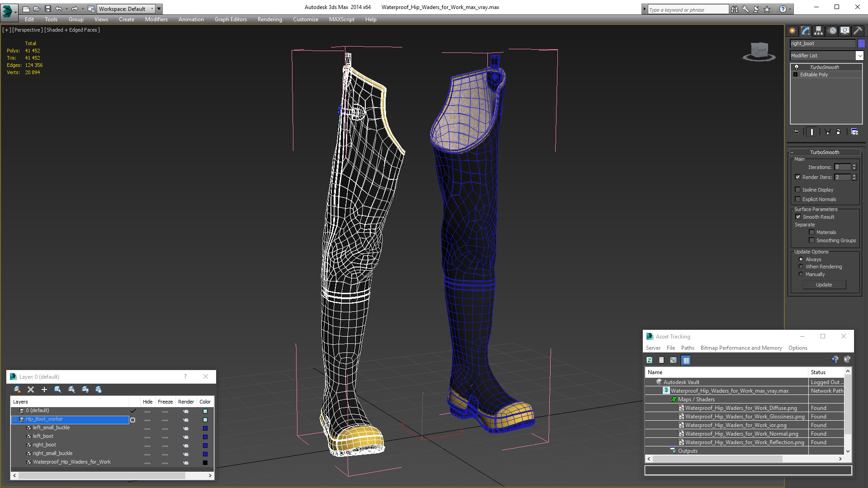Check Separate by Materials

coord(812,232)
